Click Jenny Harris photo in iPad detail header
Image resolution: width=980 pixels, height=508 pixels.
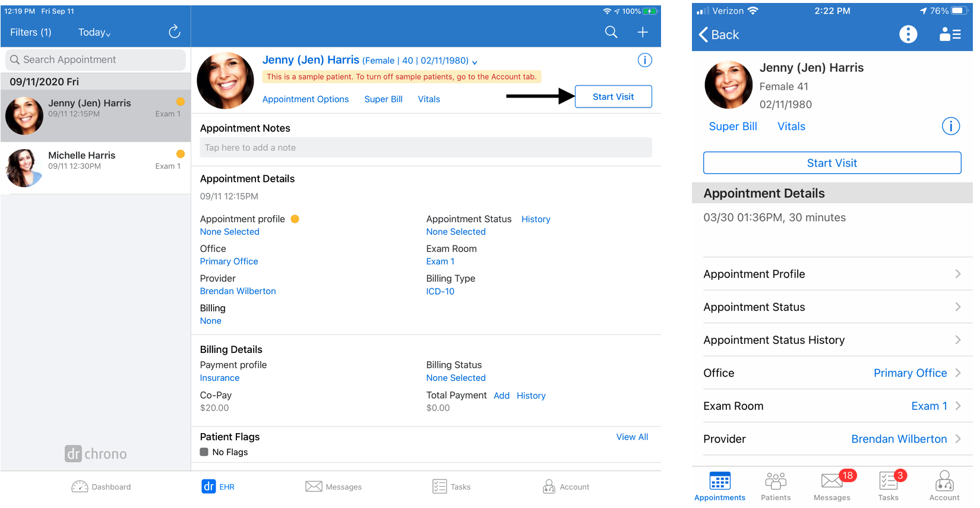[225, 81]
